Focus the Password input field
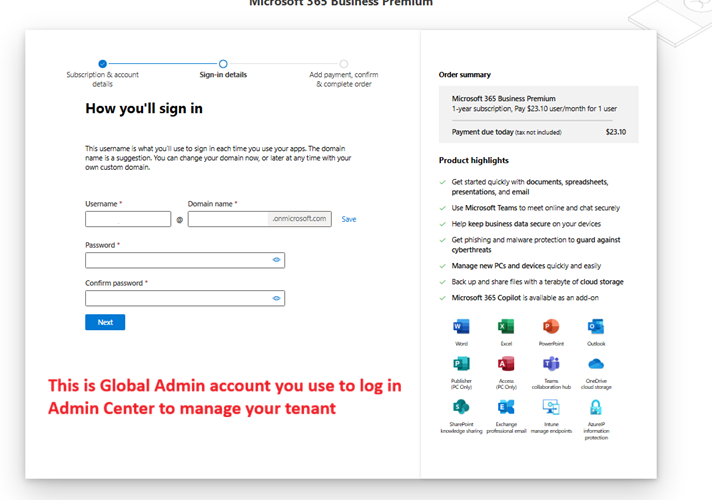The height and width of the screenshot is (500, 712). [185, 260]
